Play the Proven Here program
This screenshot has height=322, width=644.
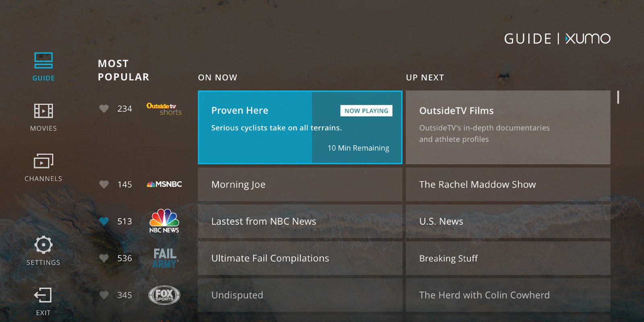[x=300, y=127]
